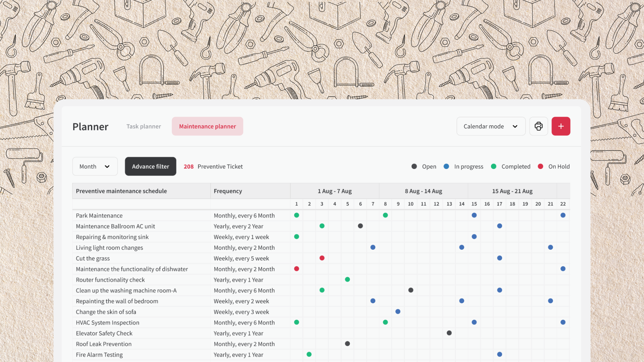The width and height of the screenshot is (644, 362).
Task: Open the Advance filter
Action: [151, 166]
